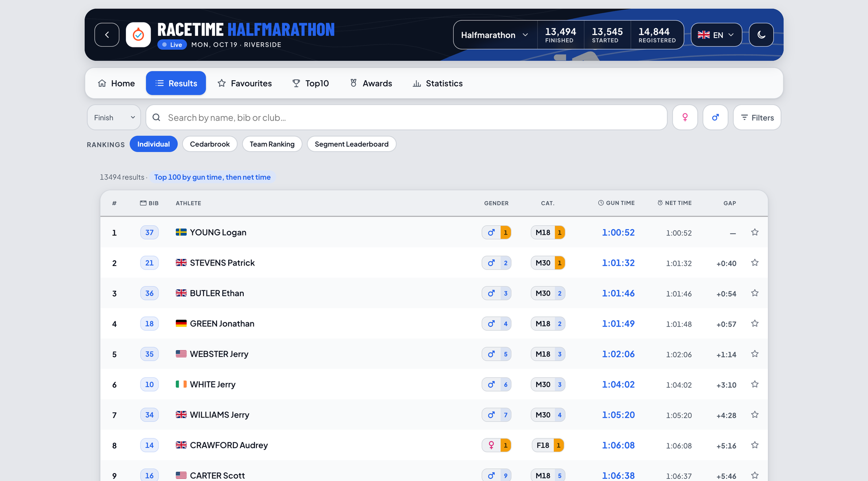Screen dimensions: 868x481
Task: Click the BIB column header
Action: point(149,203)
